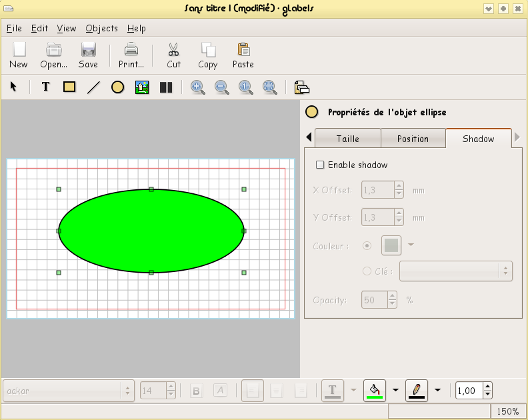Click the zoom in magnifier
528x420 pixels.
point(197,87)
